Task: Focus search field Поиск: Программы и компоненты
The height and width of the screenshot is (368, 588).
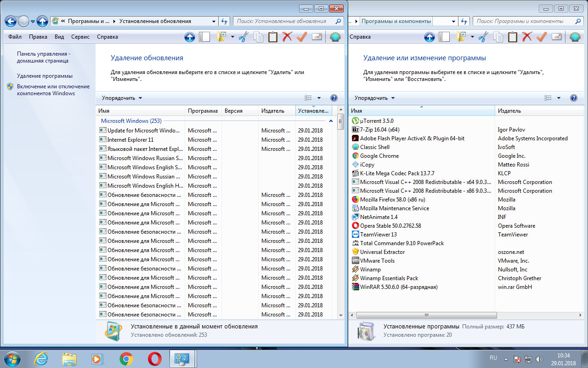Action: 527,21
